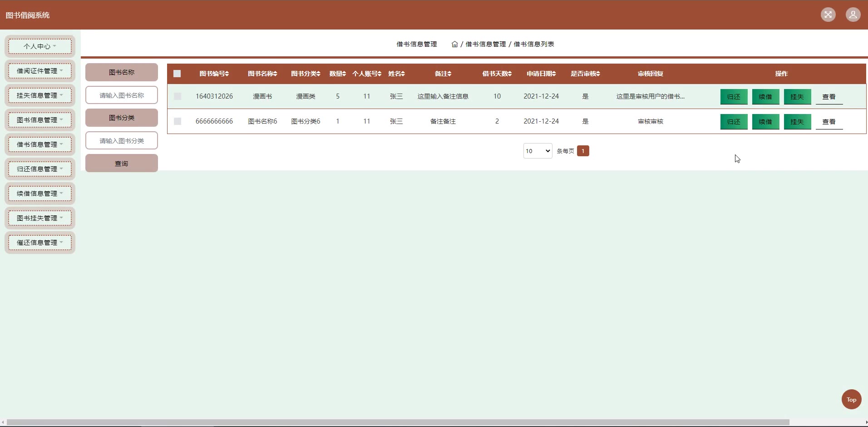Viewport: 868px width, 427px height.
Task: Click the fullscreen toggle icon in header
Action: [828, 15]
